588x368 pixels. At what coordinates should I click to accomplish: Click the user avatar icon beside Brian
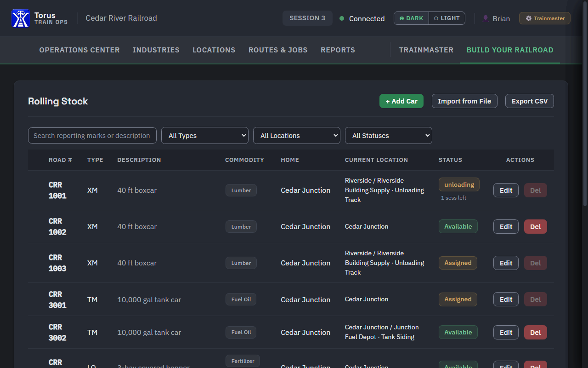click(486, 18)
